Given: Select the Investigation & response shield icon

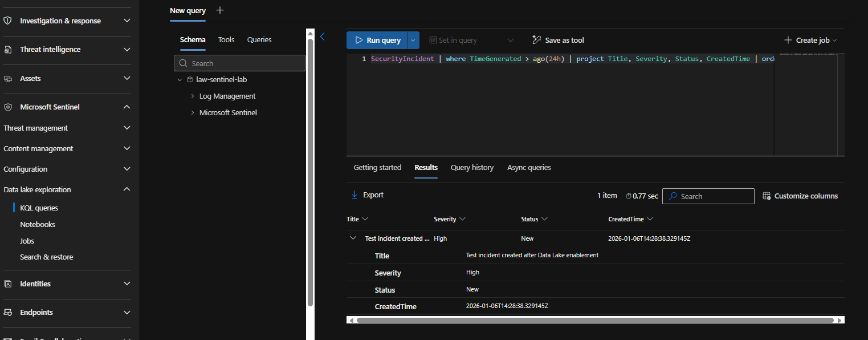Looking at the screenshot, I should [x=8, y=21].
